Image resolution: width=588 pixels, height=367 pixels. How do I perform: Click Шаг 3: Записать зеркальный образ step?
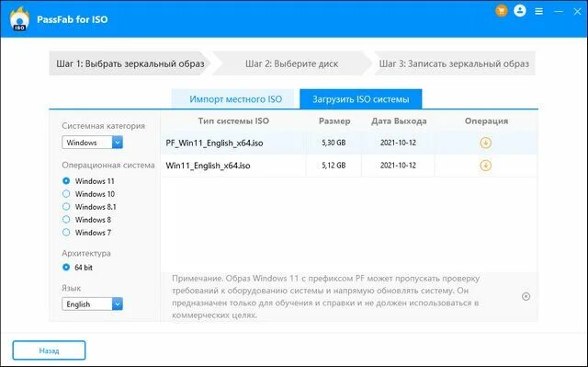coord(454,63)
